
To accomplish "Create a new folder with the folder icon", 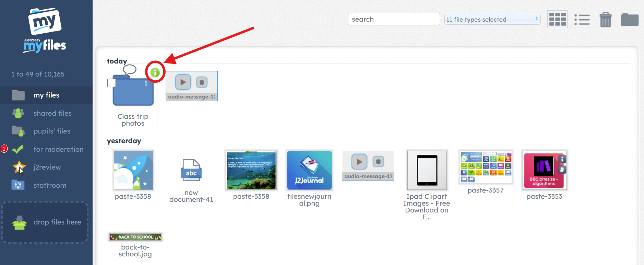I will (x=630, y=20).
